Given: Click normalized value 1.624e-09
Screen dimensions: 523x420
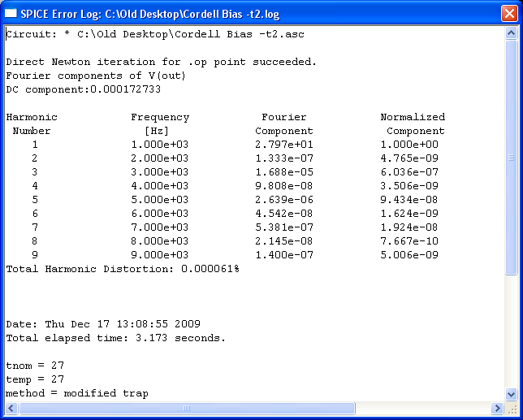Looking at the screenshot, I should 409,214.
